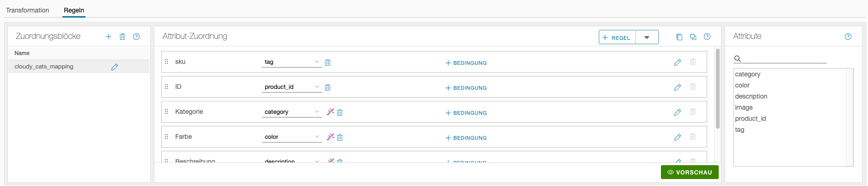
Task: Delete the selected mapping block via trash icon
Action: [122, 37]
